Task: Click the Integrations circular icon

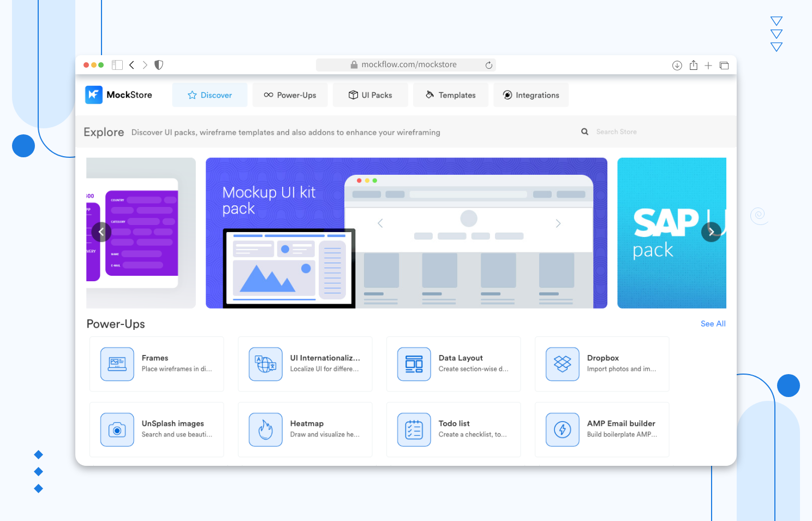Action: (x=507, y=95)
